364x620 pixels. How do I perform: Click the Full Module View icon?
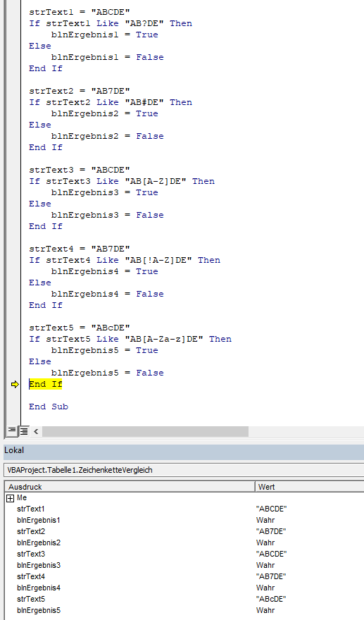tap(24, 431)
